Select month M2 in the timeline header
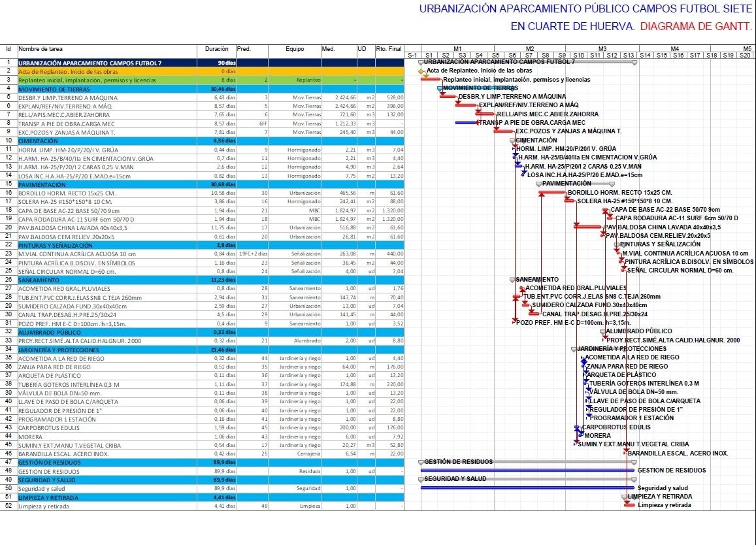756x545 pixels. (x=530, y=49)
